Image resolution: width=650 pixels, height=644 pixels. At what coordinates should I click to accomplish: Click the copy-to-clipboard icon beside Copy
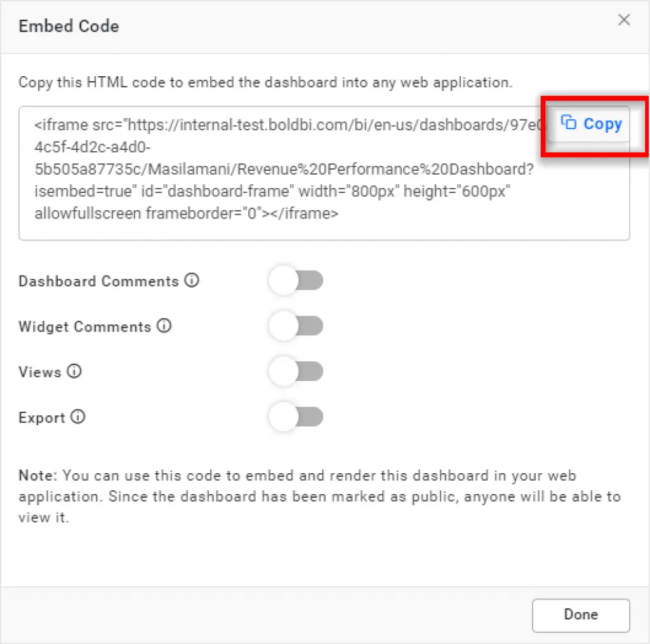click(x=569, y=123)
